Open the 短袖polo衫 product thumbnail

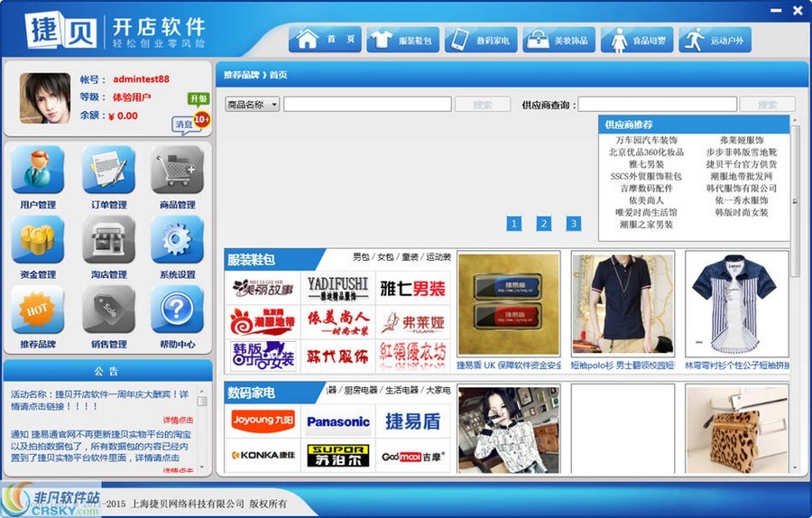[623, 303]
